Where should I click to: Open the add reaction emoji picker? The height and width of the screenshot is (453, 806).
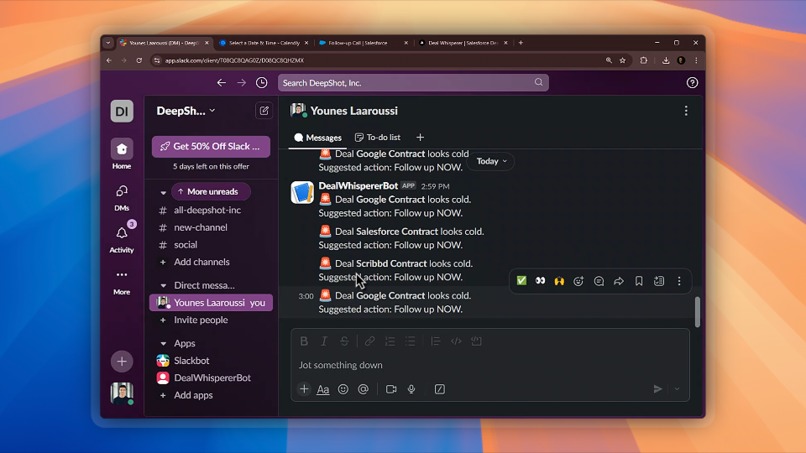point(579,281)
